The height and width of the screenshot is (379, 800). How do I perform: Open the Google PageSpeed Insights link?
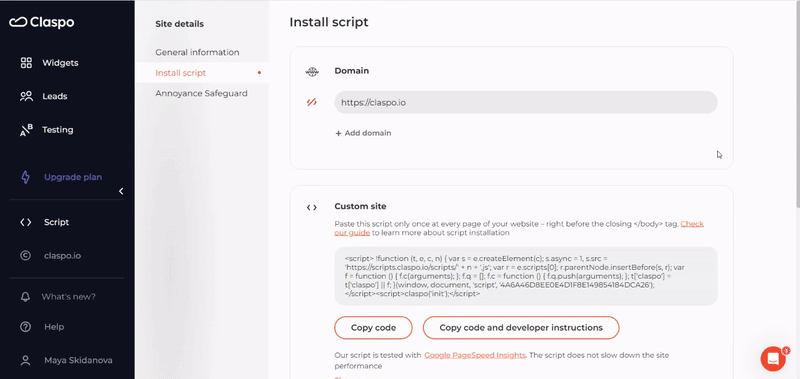[475, 355]
